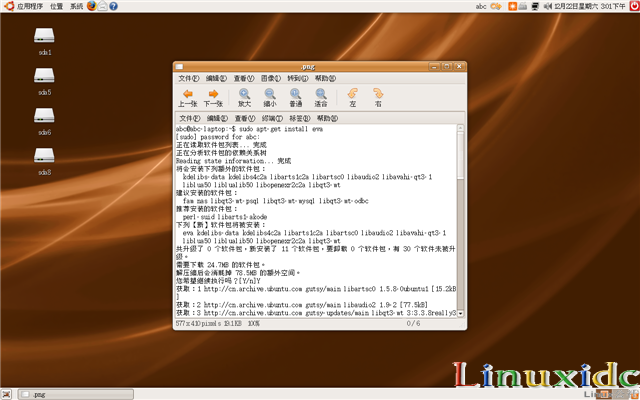Open window menu icon in title bar
This screenshot has width=640, height=400.
[x=179, y=67]
